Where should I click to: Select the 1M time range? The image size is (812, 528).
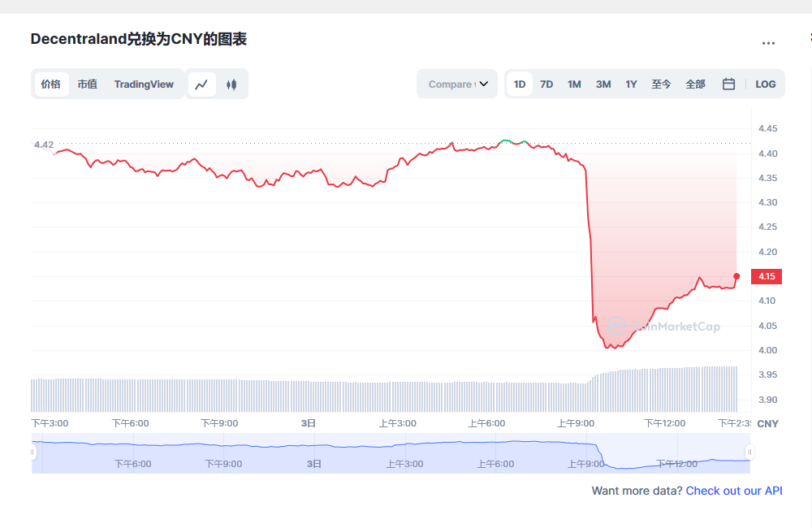click(574, 84)
